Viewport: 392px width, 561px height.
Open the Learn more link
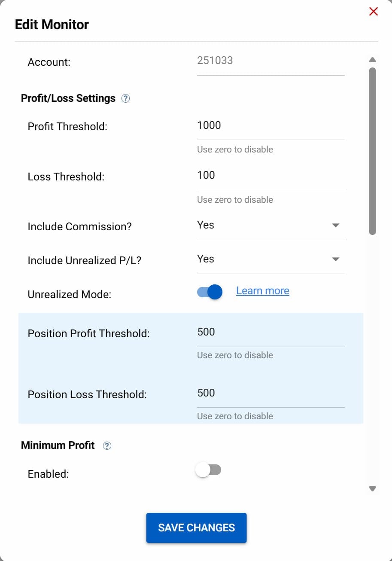coord(262,290)
